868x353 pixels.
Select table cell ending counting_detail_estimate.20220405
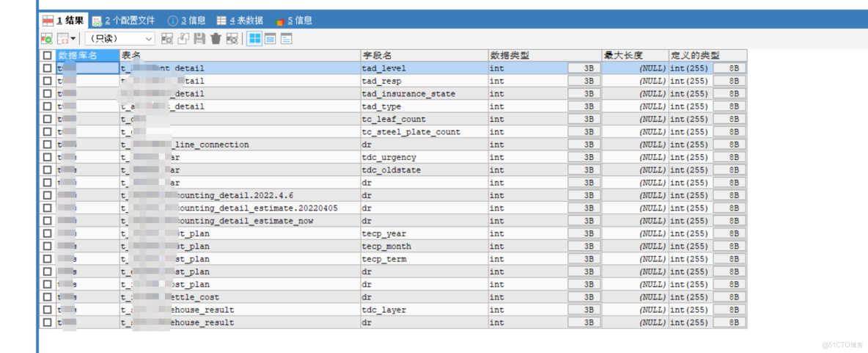[x=240, y=208]
